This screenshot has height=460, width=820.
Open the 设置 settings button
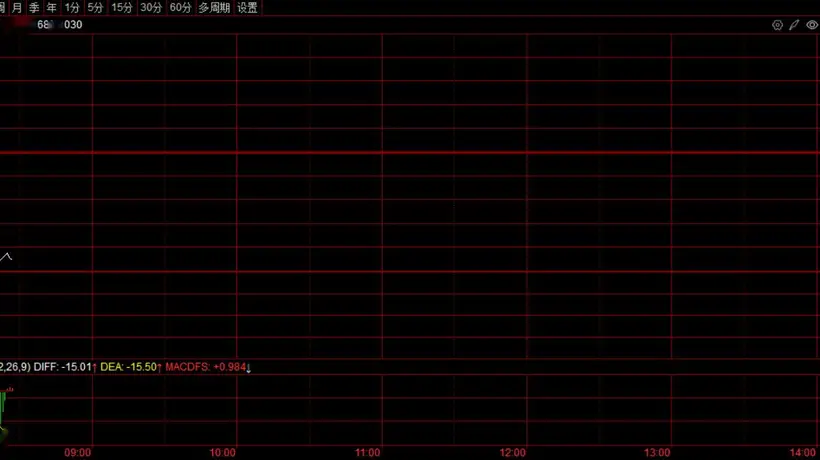pos(247,8)
